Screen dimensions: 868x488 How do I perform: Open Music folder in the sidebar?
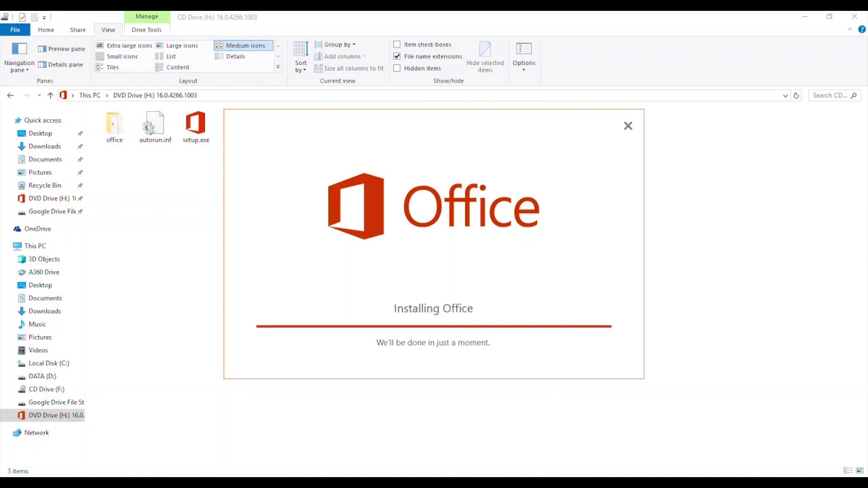point(37,324)
